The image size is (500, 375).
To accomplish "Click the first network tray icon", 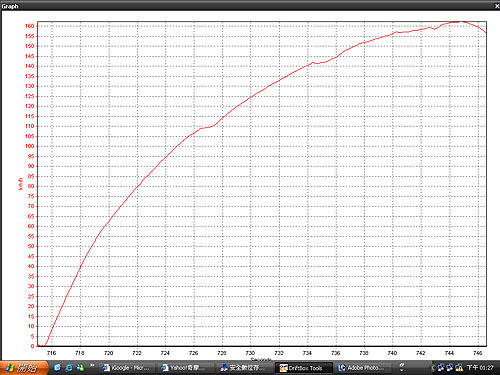I will click(x=441, y=368).
